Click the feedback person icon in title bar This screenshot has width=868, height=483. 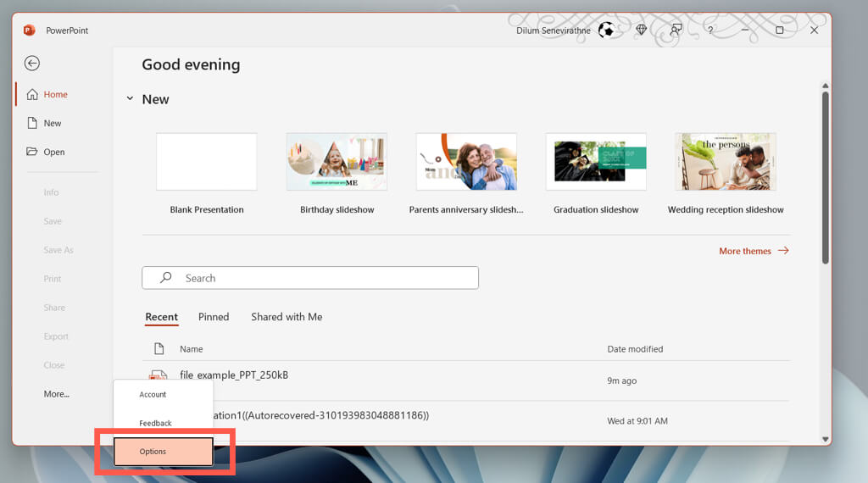coord(676,30)
